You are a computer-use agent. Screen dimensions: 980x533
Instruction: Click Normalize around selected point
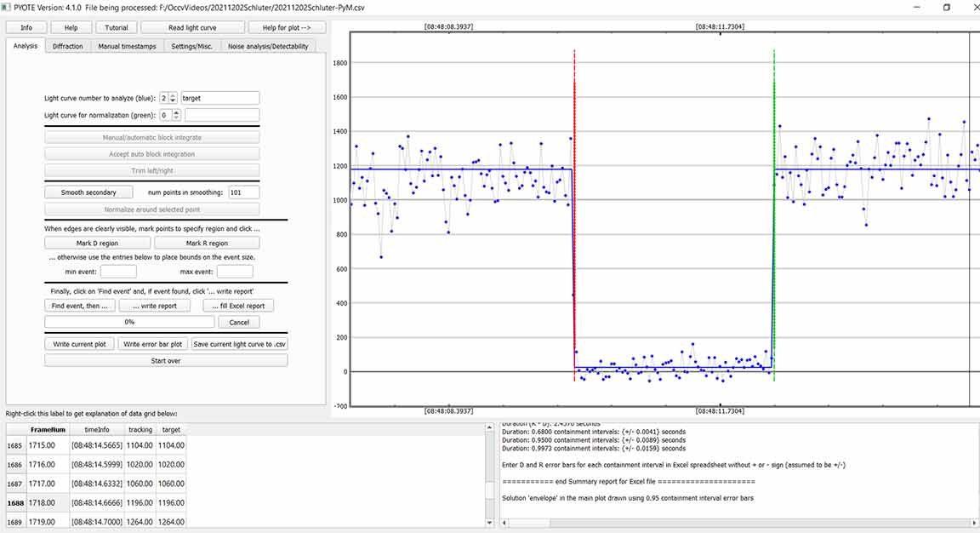(152, 209)
